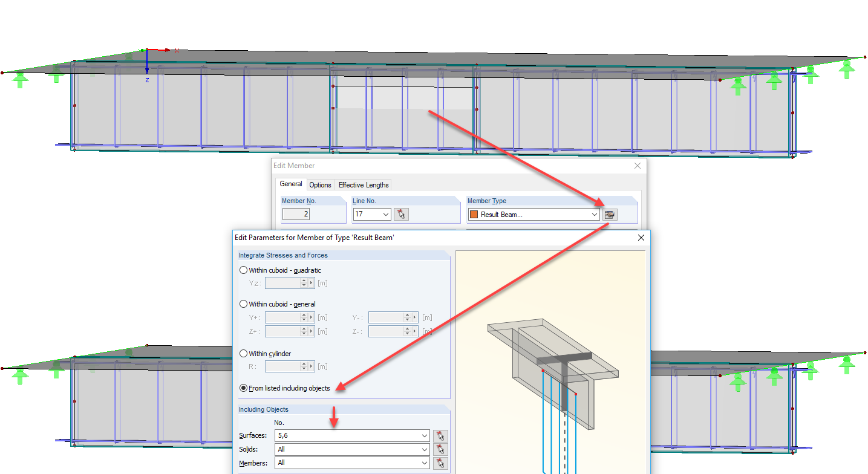Expand the Solids list dropdown

425,449
